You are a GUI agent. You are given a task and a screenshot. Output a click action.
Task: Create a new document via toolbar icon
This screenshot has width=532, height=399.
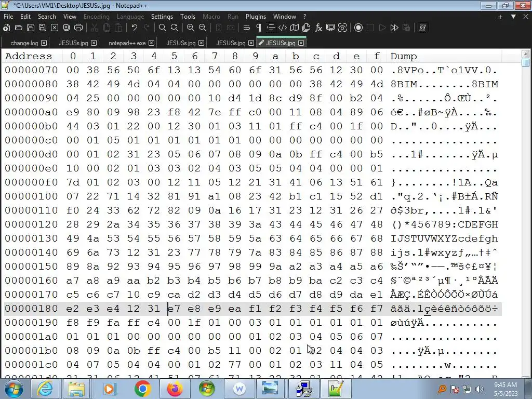point(6,28)
